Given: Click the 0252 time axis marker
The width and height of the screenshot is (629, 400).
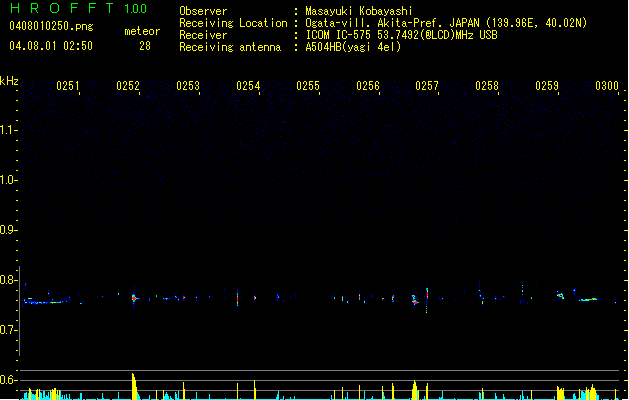Looking at the screenshot, I should [128, 86].
